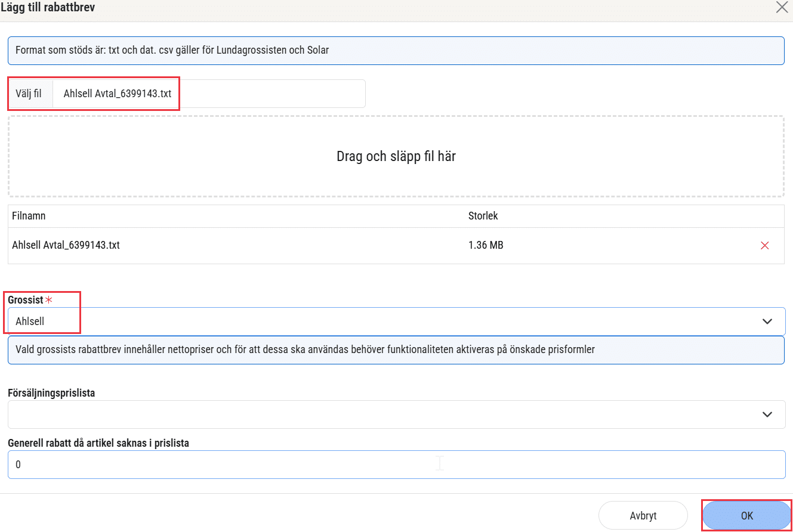Remove the Ahlsell Avtal_6399143.txt file with the red X

tap(765, 245)
